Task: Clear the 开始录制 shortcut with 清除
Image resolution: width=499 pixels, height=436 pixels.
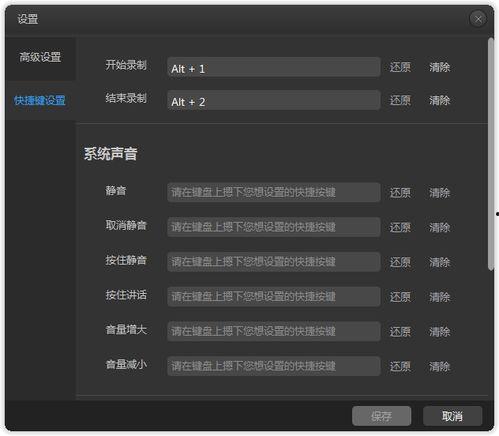Action: pos(439,67)
